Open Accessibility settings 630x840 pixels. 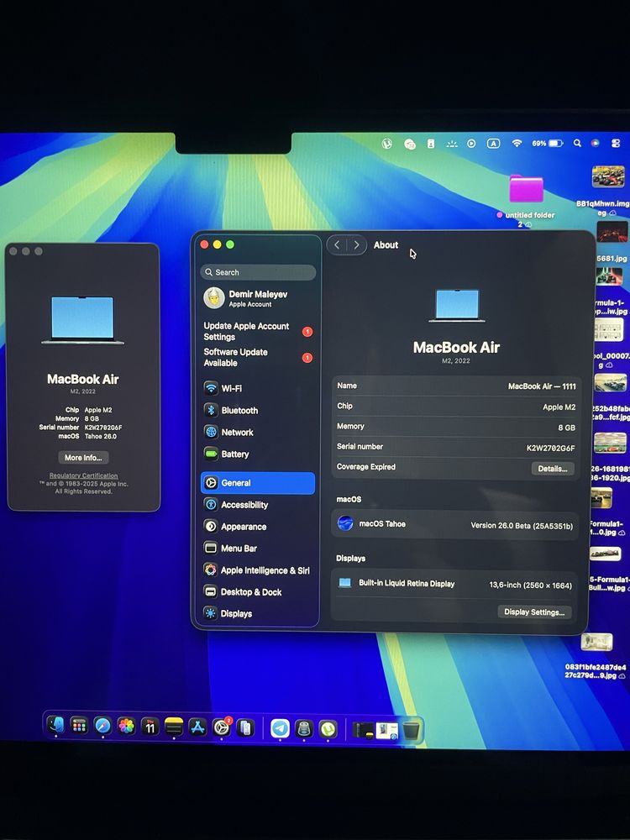(258, 505)
